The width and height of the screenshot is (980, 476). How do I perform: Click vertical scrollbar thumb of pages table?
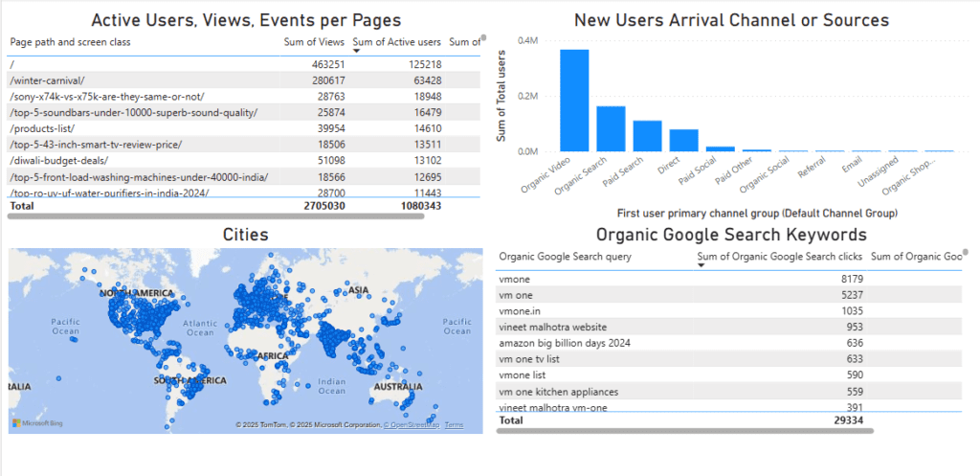pyautogui.click(x=483, y=38)
